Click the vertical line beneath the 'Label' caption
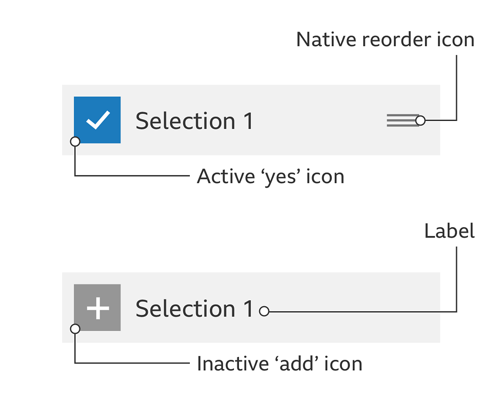The width and height of the screenshot is (504, 420). [456, 276]
